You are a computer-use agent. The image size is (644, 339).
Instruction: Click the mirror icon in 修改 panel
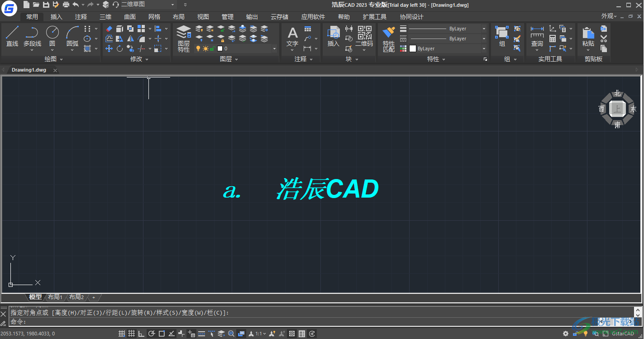130,39
